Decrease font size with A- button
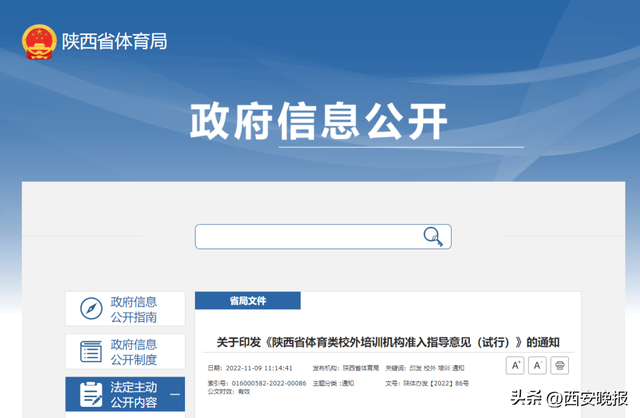Viewport: 640px width, 418px height. click(x=538, y=366)
